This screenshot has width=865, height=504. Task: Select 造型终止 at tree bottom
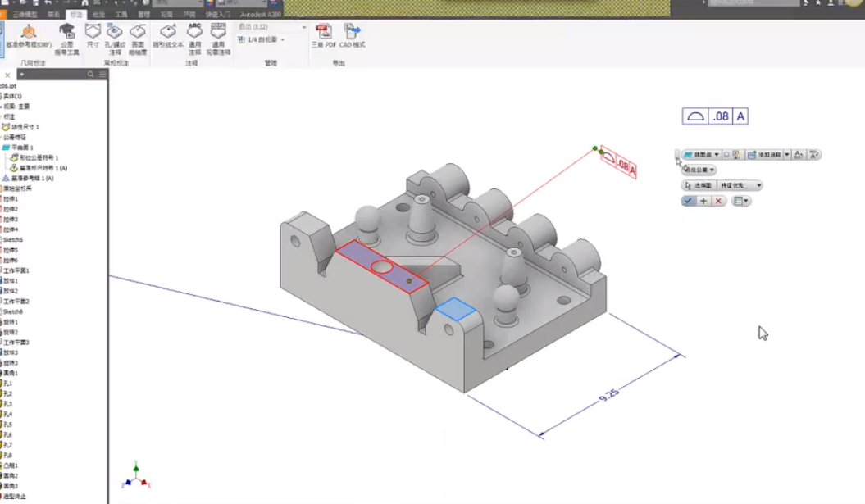14,497
